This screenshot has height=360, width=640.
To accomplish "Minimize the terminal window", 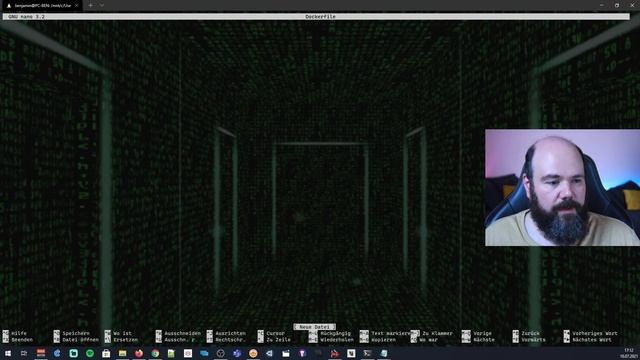I will point(602,5).
